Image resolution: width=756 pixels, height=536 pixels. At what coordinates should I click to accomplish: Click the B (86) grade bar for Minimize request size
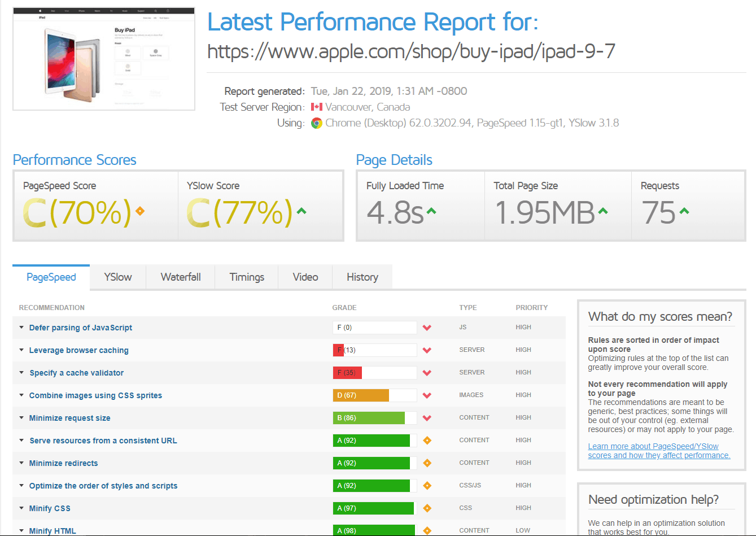pyautogui.click(x=369, y=417)
